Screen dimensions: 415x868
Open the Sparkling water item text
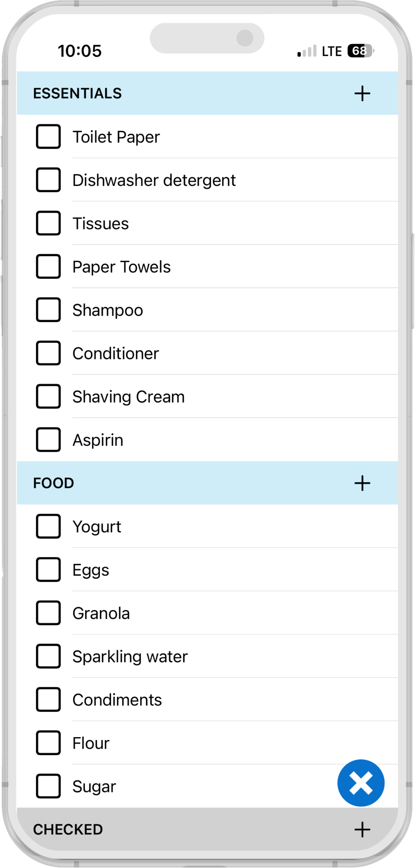tap(130, 656)
